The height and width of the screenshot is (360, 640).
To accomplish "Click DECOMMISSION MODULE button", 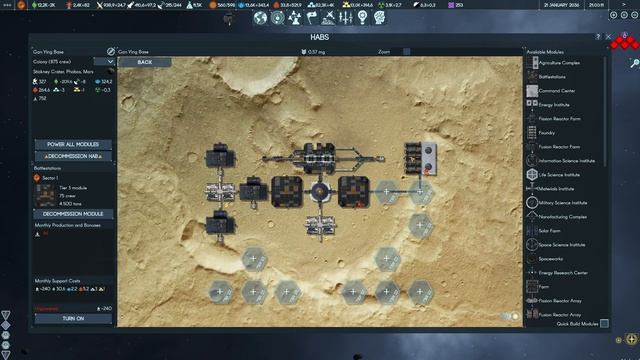I will tap(73, 214).
